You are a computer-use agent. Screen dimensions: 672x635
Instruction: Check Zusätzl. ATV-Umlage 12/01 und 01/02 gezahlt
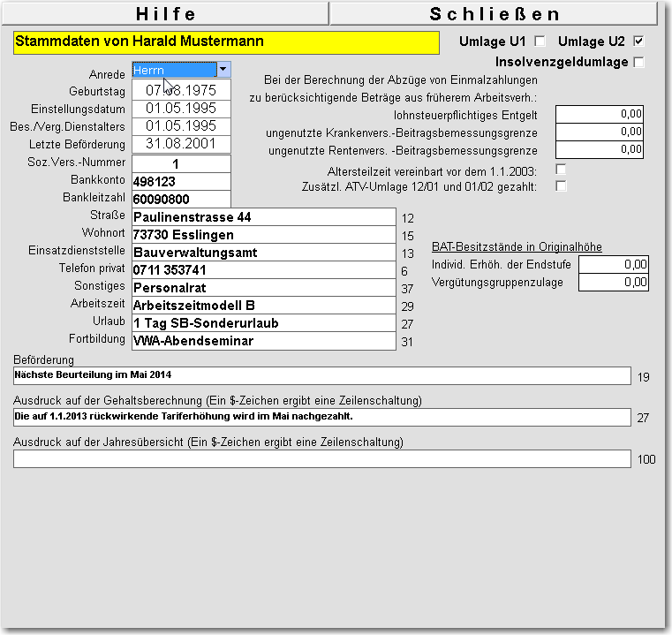coord(561,186)
